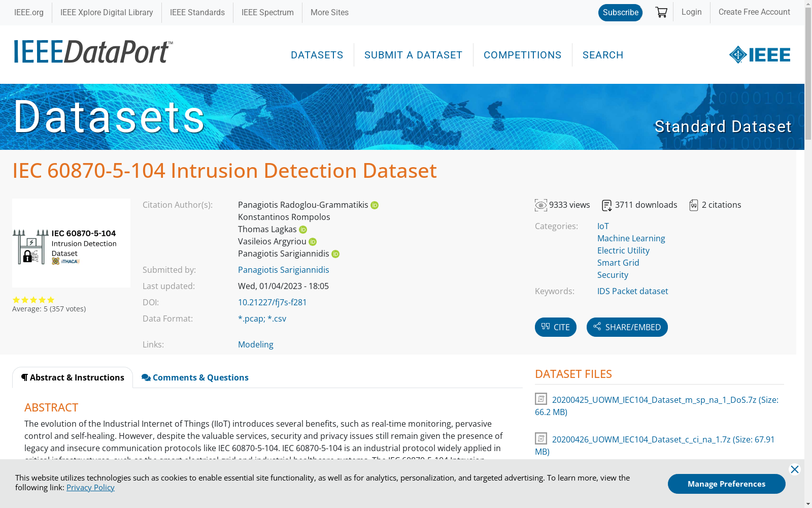Click the 'Average: 5 (357 votes)' text
Screen dimensions: 812x508
(49, 309)
